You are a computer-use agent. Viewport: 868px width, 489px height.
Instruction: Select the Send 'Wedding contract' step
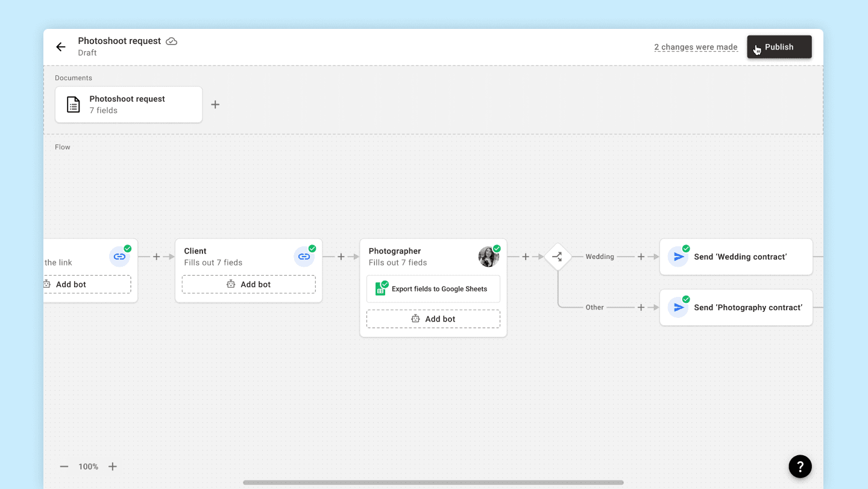pyautogui.click(x=736, y=257)
